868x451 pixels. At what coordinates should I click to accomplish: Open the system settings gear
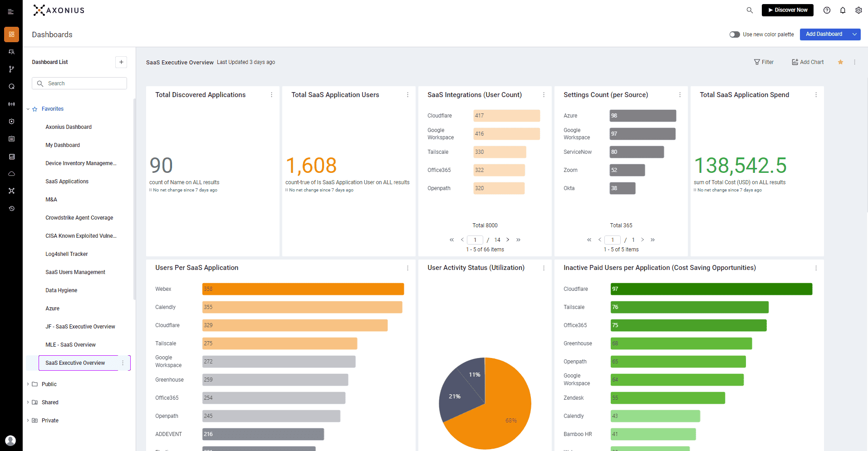tap(858, 10)
